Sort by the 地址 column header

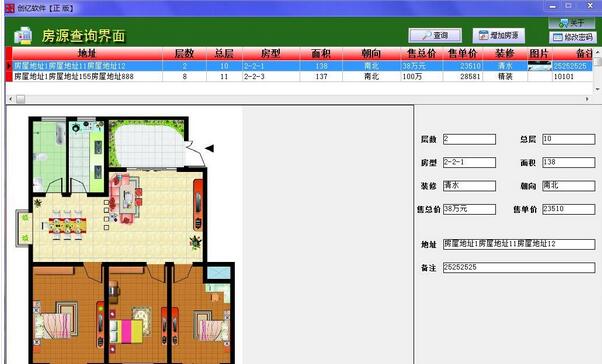pyautogui.click(x=87, y=53)
